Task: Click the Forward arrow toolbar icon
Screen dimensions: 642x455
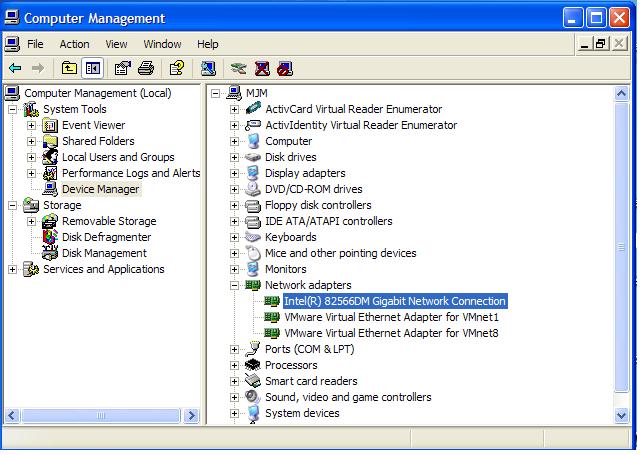Action: [38, 68]
